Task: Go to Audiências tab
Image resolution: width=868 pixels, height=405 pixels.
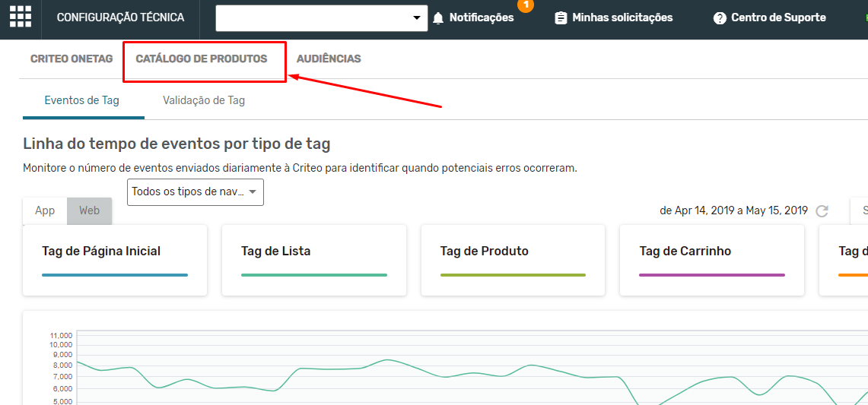Action: pos(329,59)
